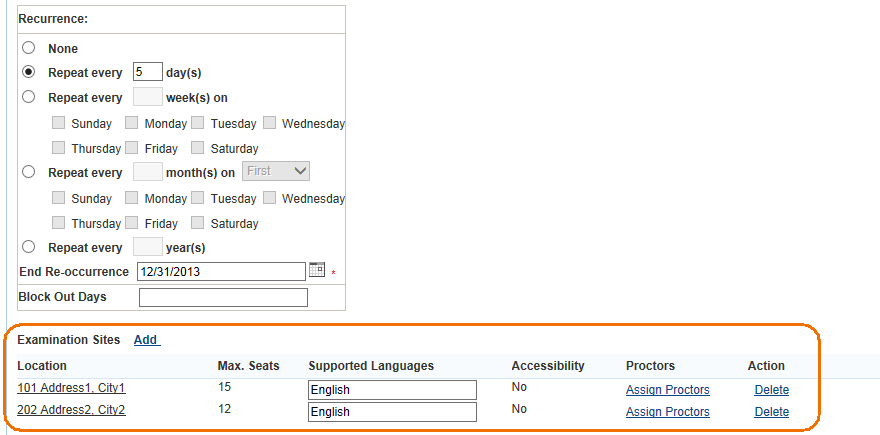The width and height of the screenshot is (880, 435).
Task: Select the None recurrence radio button
Action: pyautogui.click(x=28, y=48)
